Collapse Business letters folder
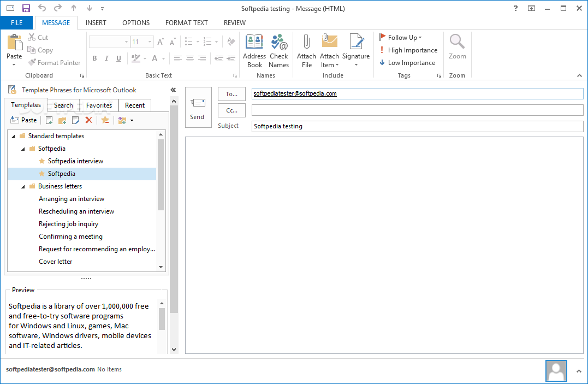Image resolution: width=588 pixels, height=384 pixels. [x=23, y=187]
